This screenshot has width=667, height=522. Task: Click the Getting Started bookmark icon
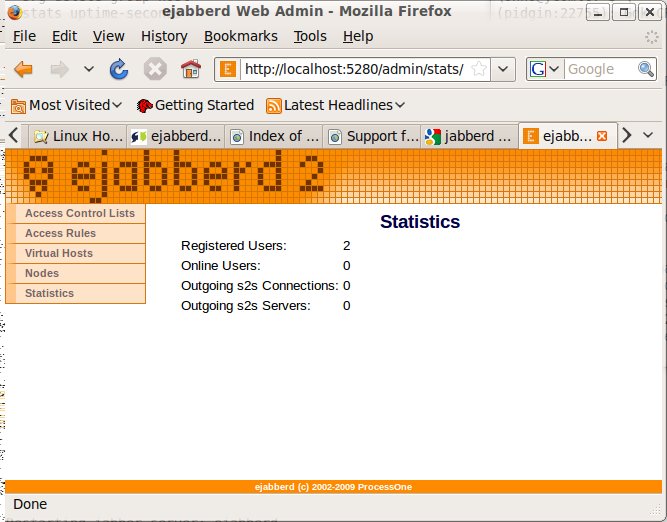tap(144, 106)
